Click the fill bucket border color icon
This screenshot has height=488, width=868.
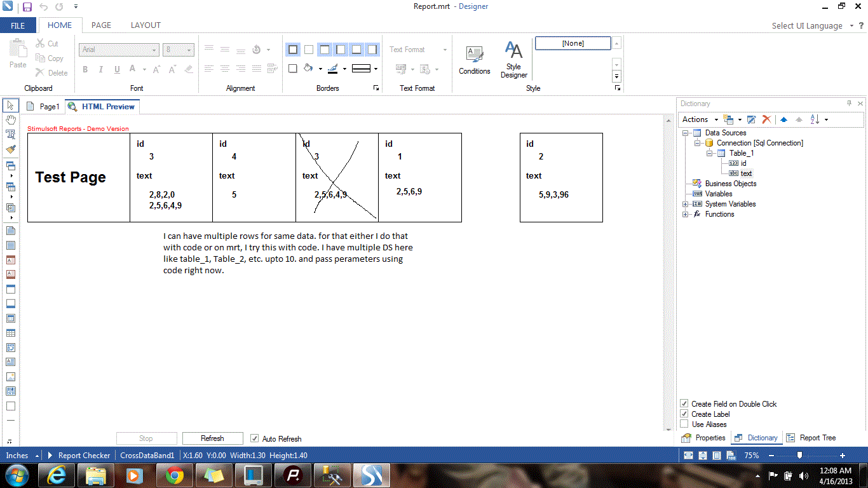[308, 68]
